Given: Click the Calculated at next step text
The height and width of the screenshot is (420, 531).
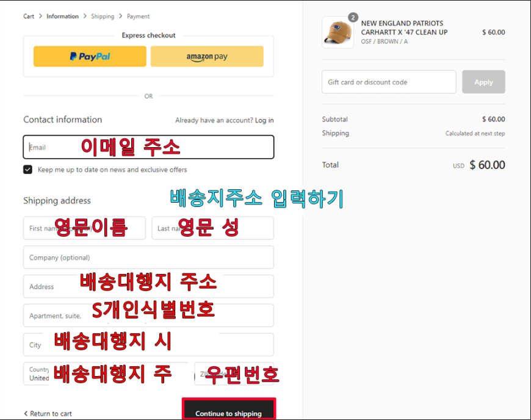Looking at the screenshot, I should 475,134.
